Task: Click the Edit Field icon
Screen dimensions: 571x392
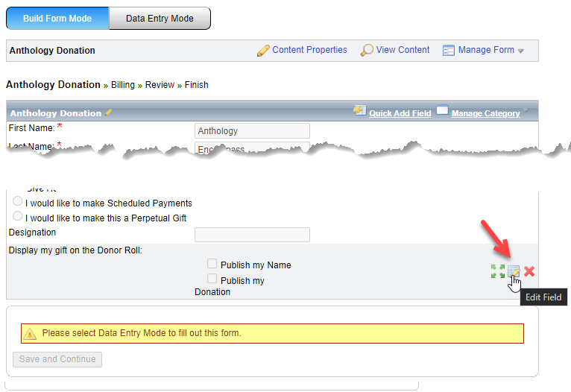Action: pos(514,271)
